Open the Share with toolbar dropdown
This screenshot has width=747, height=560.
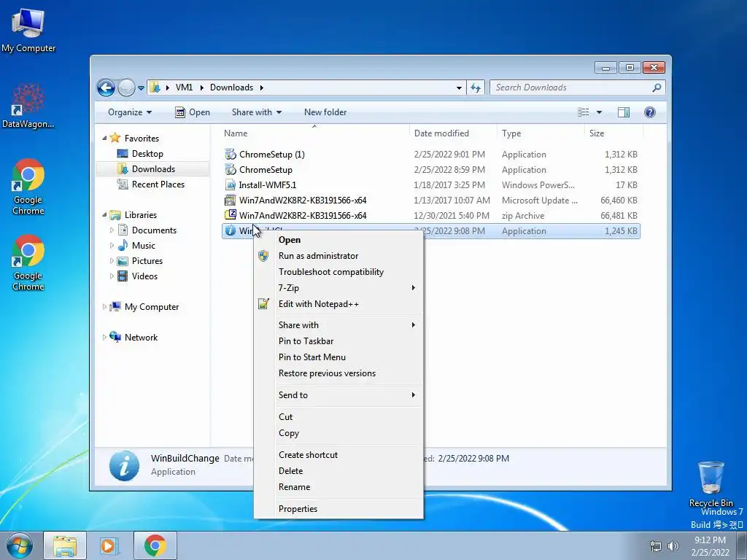coord(256,112)
